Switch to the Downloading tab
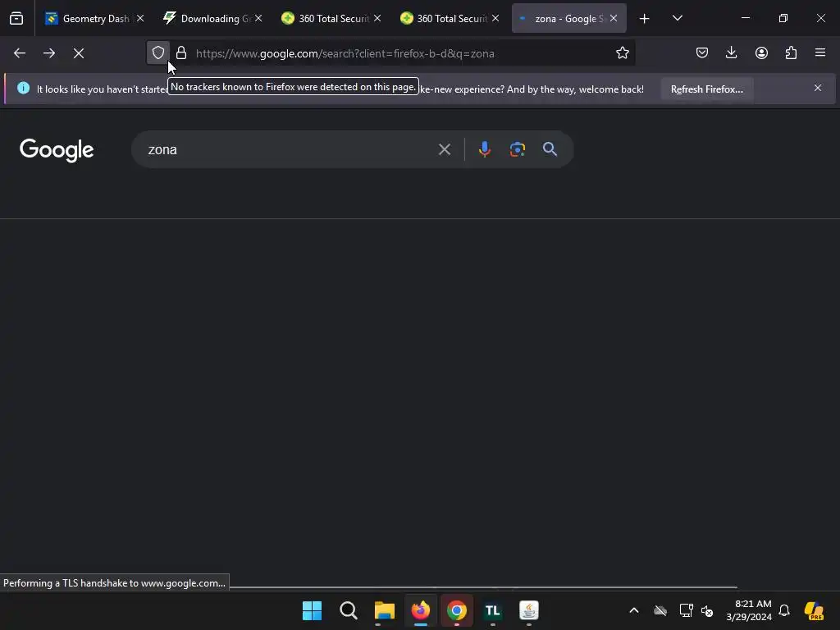 pyautogui.click(x=212, y=19)
